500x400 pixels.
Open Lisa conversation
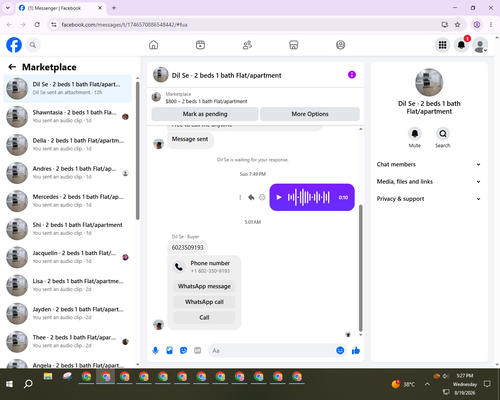coord(67,285)
